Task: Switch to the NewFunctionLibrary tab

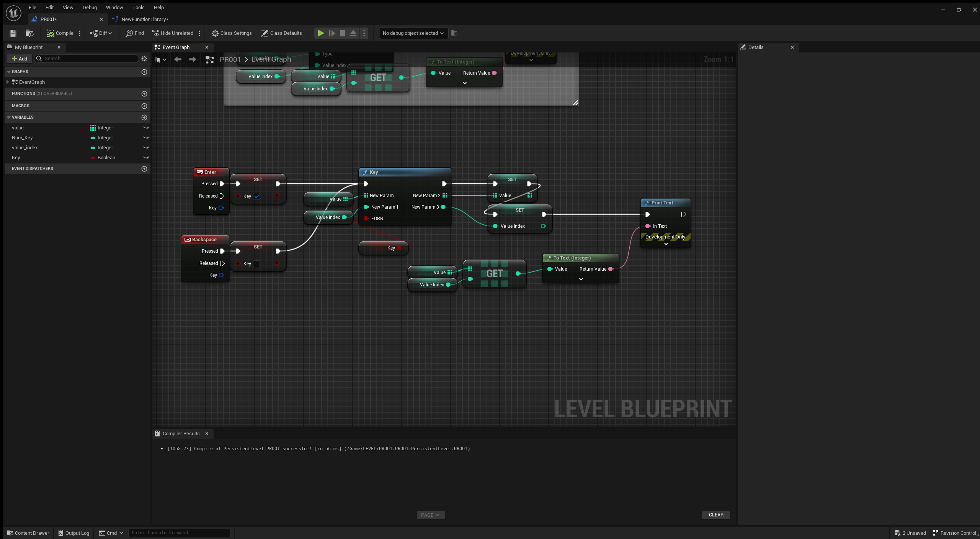Action: tap(144, 19)
